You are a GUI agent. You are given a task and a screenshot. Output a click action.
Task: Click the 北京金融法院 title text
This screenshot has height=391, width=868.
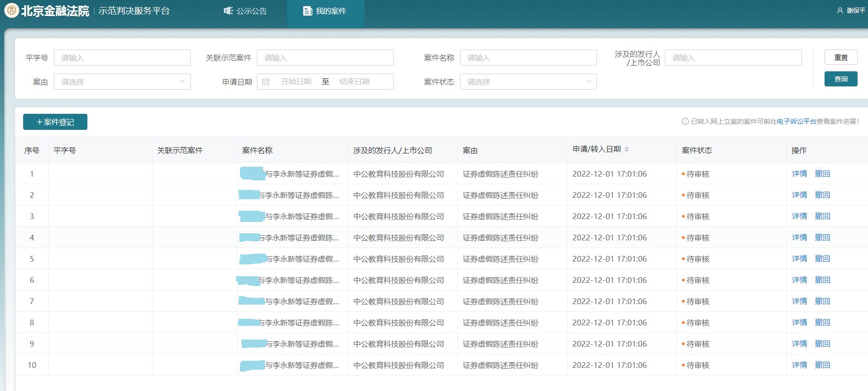55,11
